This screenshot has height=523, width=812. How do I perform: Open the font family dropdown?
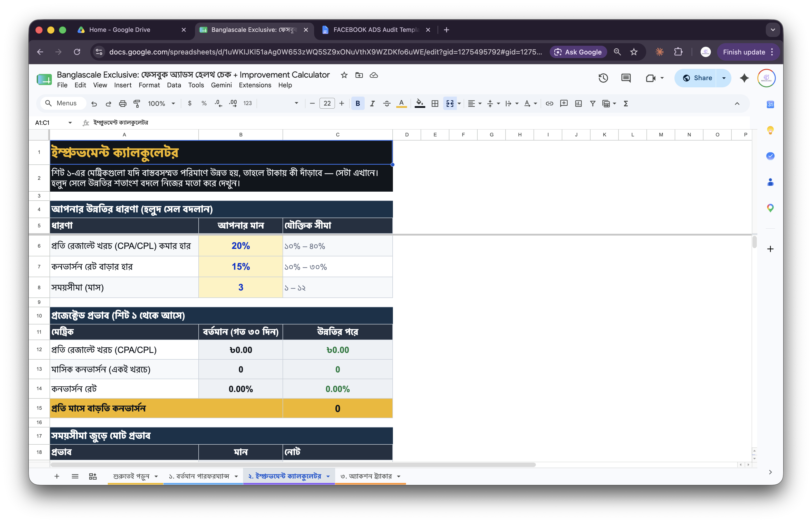(x=279, y=103)
